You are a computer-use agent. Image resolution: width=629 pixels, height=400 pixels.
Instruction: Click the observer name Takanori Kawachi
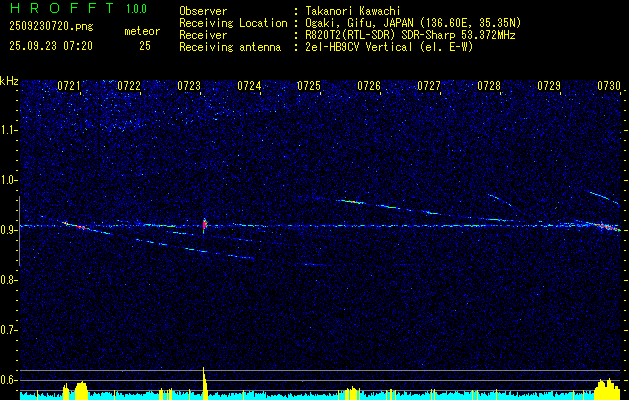353,11
